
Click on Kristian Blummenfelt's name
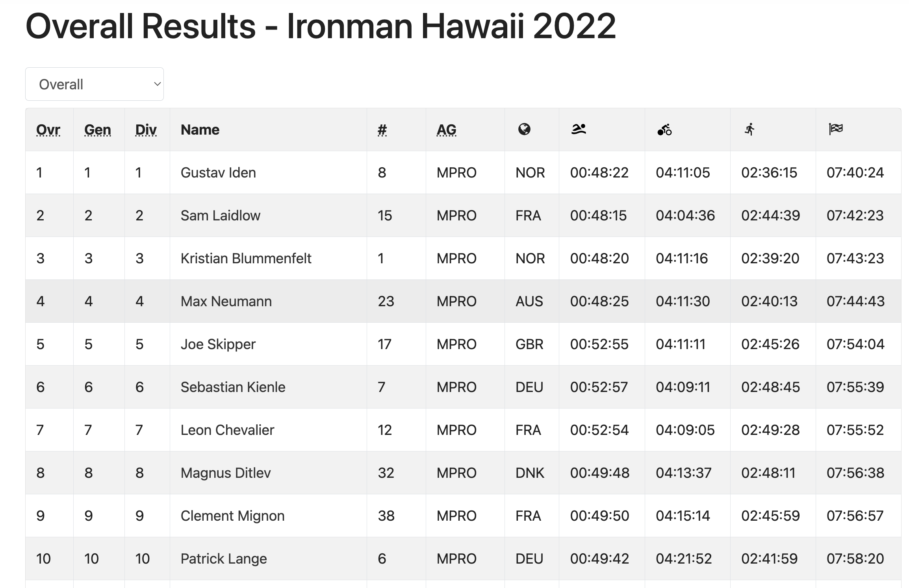pyautogui.click(x=246, y=258)
